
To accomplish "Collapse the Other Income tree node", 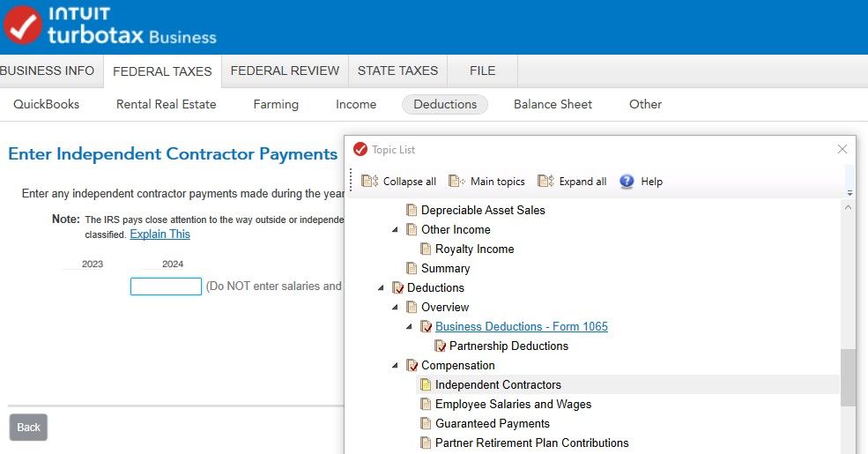I will (x=395, y=230).
